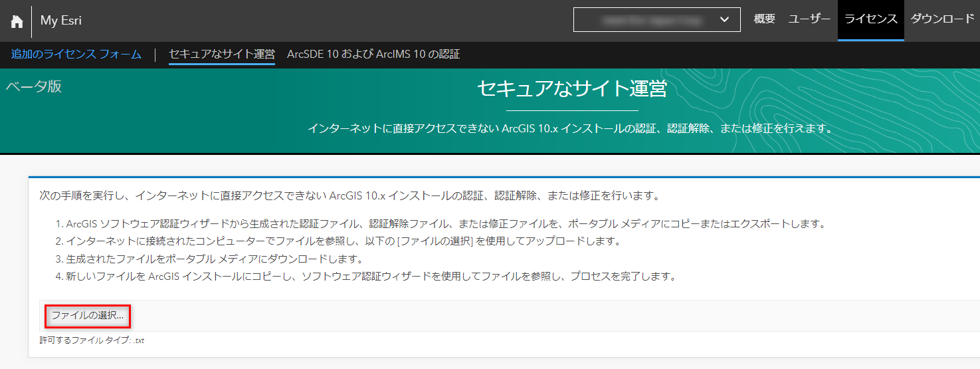
Task: Click the My Esri title text
Action: tap(61, 21)
